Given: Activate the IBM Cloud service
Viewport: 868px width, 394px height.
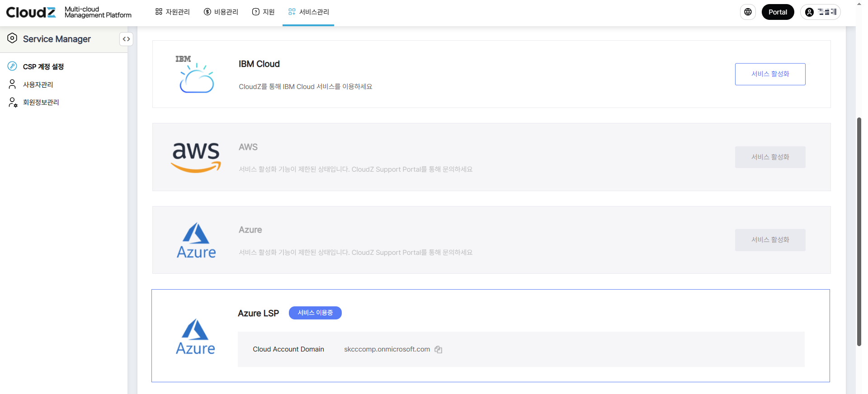Looking at the screenshot, I should 770,74.
